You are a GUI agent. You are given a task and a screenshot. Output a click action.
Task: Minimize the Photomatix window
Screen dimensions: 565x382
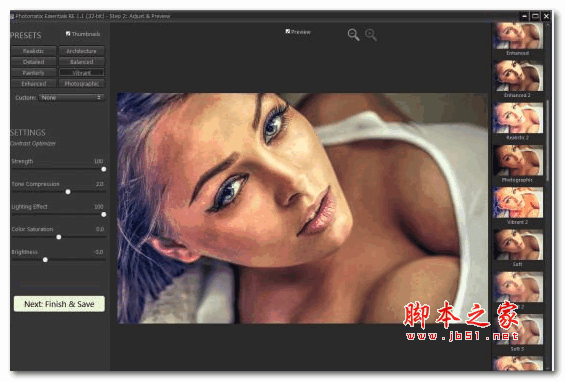click(x=525, y=16)
